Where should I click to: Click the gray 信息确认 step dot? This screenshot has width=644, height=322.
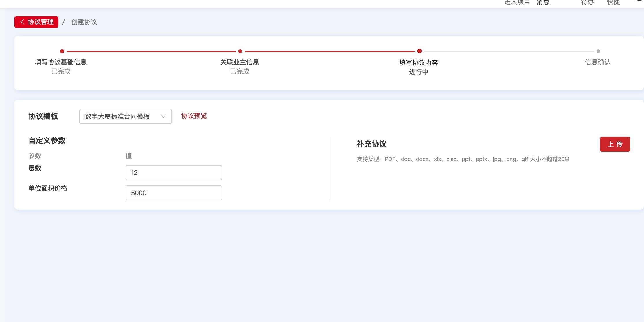click(x=598, y=51)
